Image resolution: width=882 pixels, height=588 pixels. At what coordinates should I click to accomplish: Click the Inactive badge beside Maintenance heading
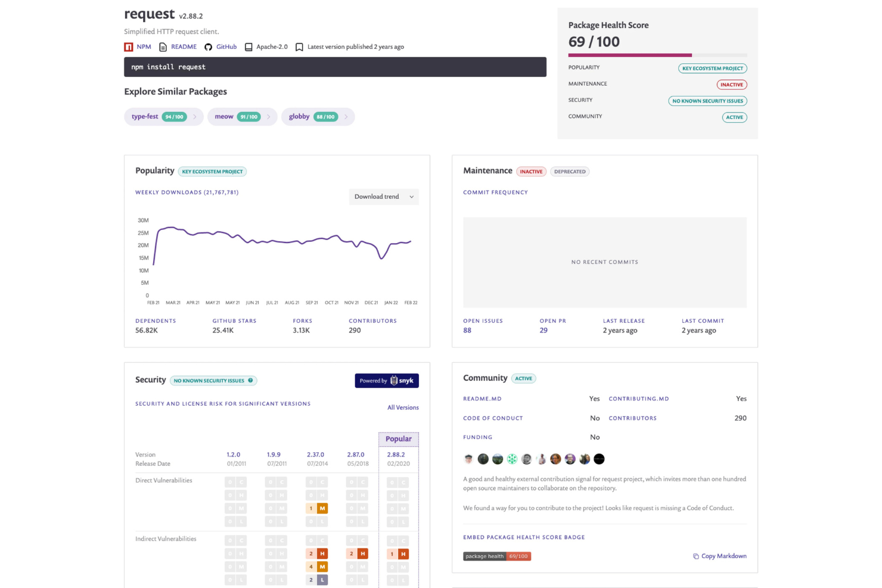pyautogui.click(x=531, y=172)
